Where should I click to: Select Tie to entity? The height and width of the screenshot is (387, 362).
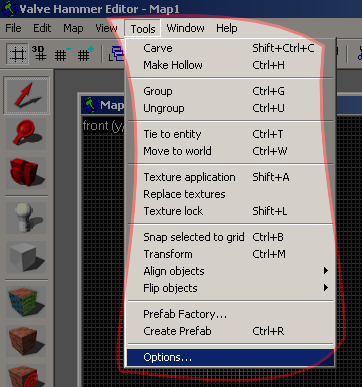(230, 134)
